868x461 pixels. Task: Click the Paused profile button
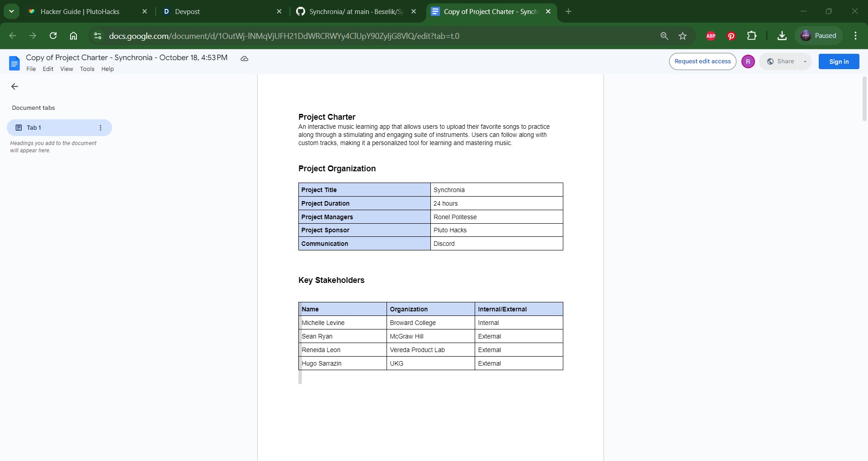point(819,36)
